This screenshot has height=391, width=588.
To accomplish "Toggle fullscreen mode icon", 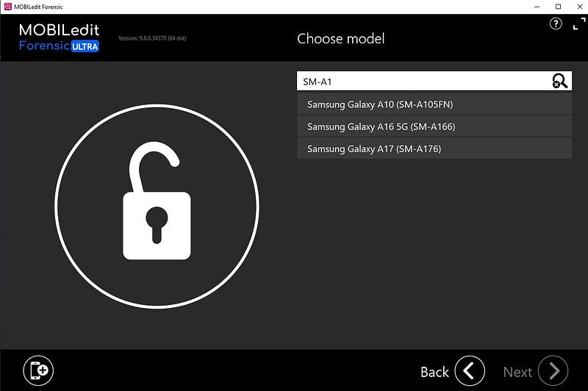I will click(579, 24).
